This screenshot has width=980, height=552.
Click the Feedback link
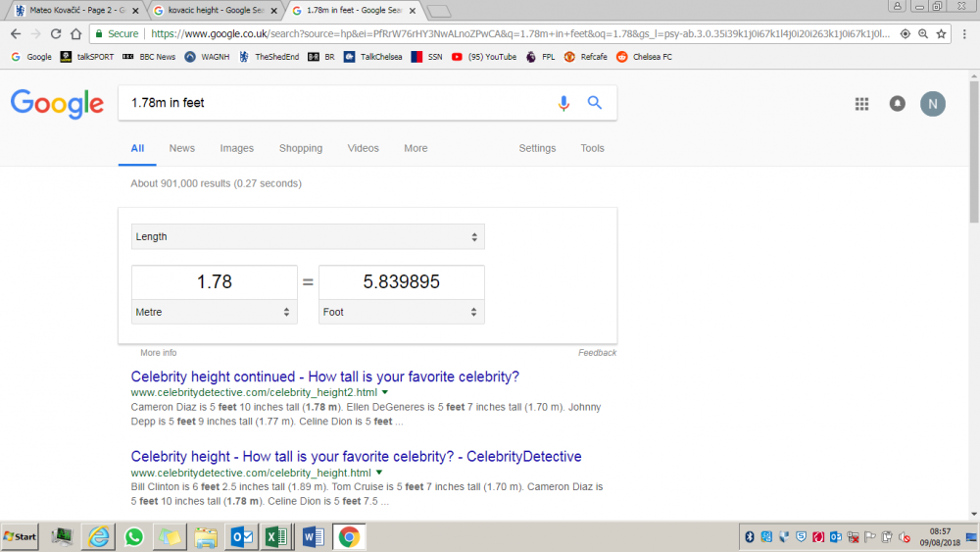[x=597, y=353]
